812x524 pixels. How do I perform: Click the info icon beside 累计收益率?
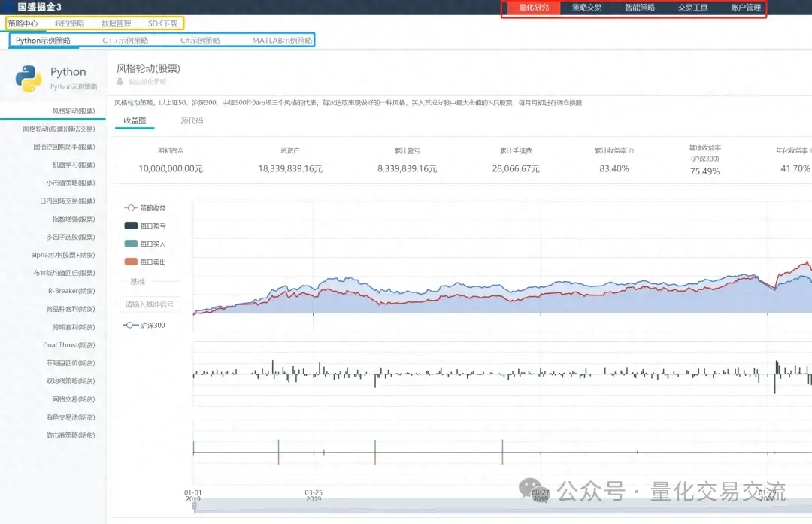[631, 150]
